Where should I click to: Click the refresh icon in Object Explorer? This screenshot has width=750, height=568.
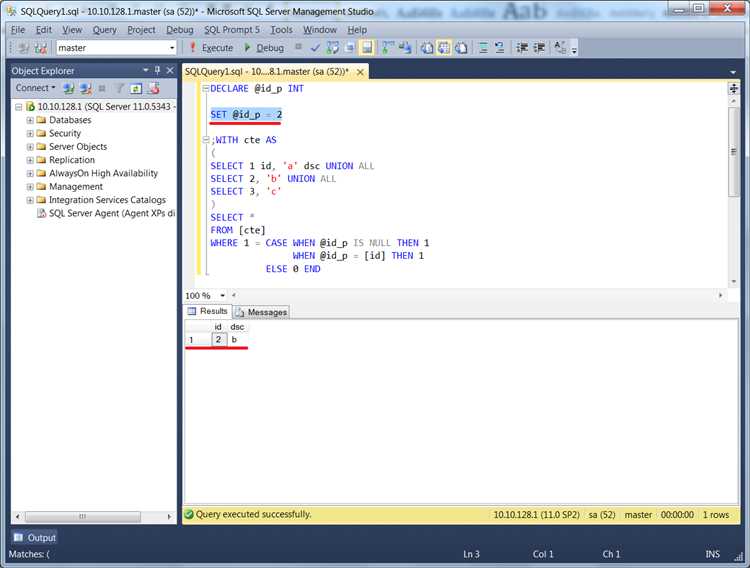tap(136, 88)
